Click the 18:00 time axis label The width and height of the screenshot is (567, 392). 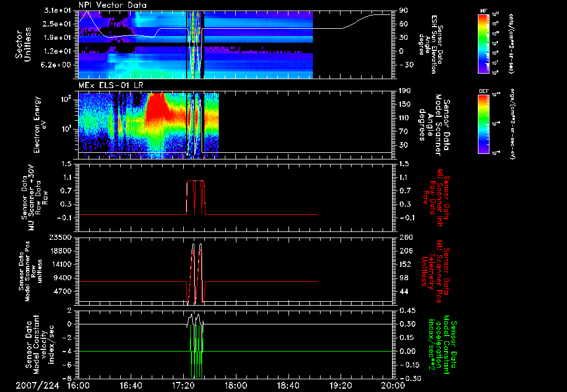pyautogui.click(x=236, y=385)
